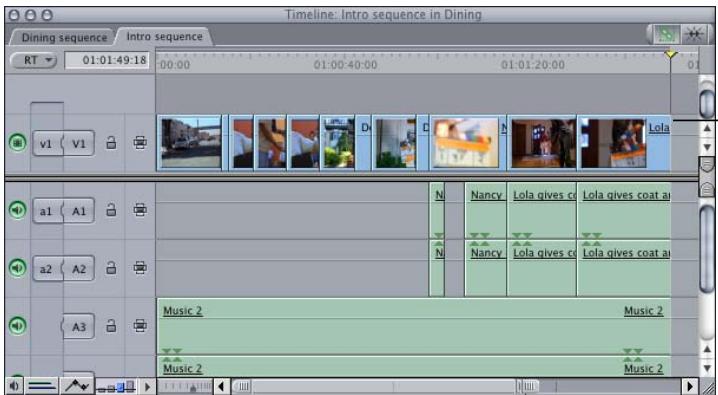Mute the A3 audio track
This screenshot has height=395, width=718.
(17, 326)
